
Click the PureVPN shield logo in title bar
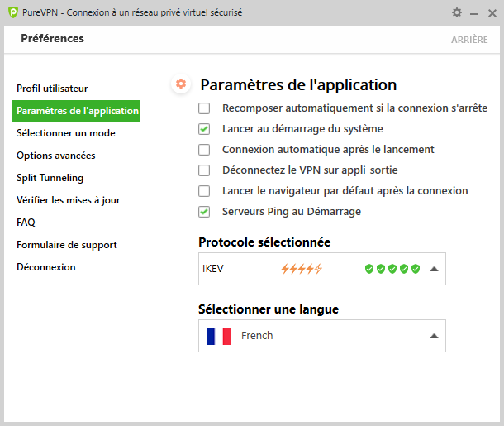tap(13, 12)
